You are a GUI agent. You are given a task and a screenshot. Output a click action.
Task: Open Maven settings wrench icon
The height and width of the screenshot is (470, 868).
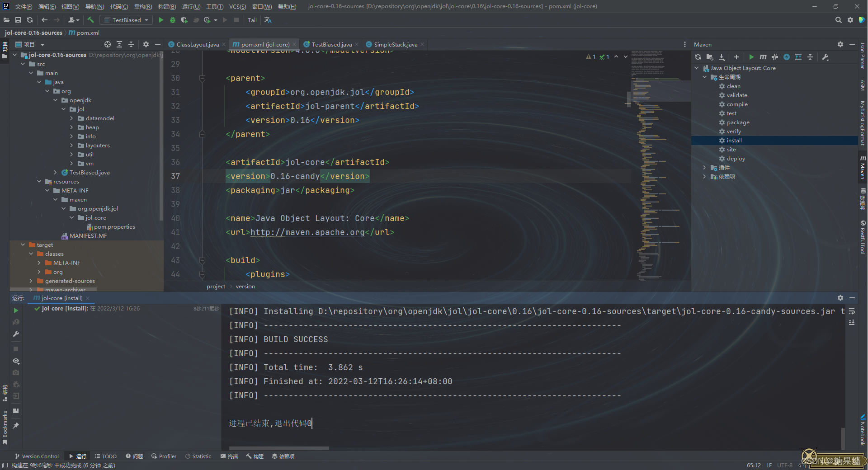(826, 57)
